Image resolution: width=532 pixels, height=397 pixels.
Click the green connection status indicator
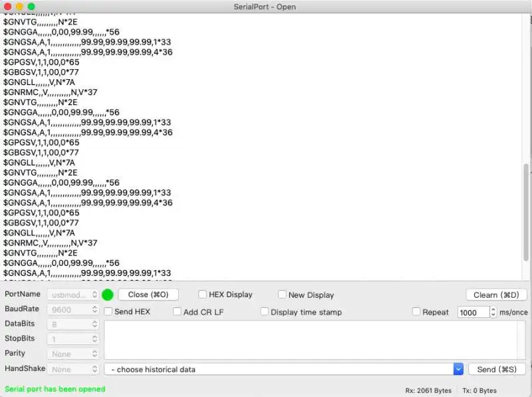pyautogui.click(x=108, y=295)
